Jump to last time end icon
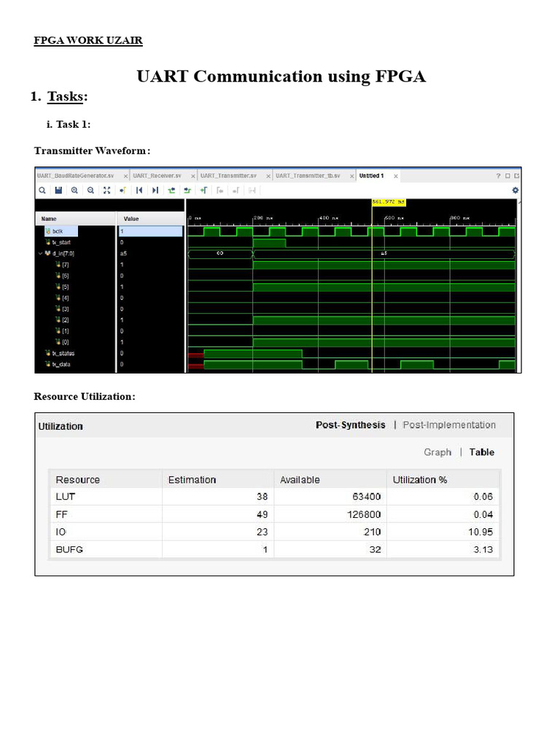 155,190
